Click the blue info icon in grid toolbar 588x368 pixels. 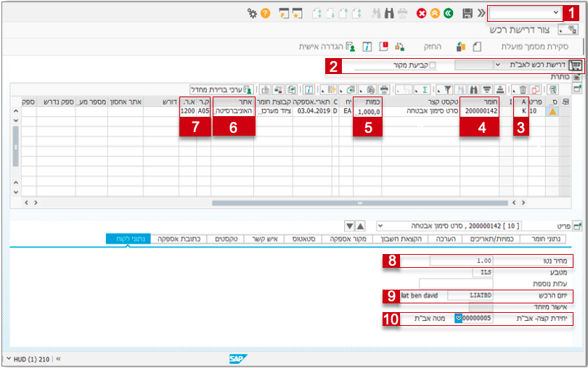[x=309, y=90]
